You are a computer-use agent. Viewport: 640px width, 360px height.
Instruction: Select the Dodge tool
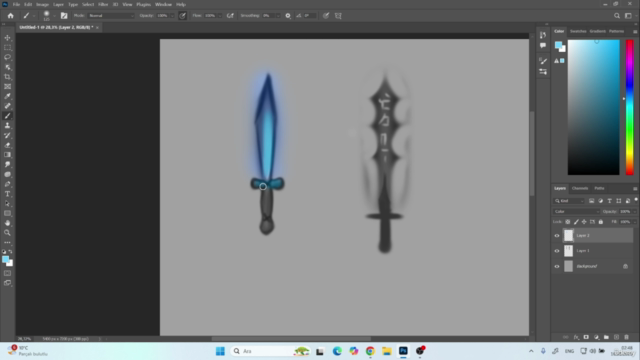(x=7, y=174)
